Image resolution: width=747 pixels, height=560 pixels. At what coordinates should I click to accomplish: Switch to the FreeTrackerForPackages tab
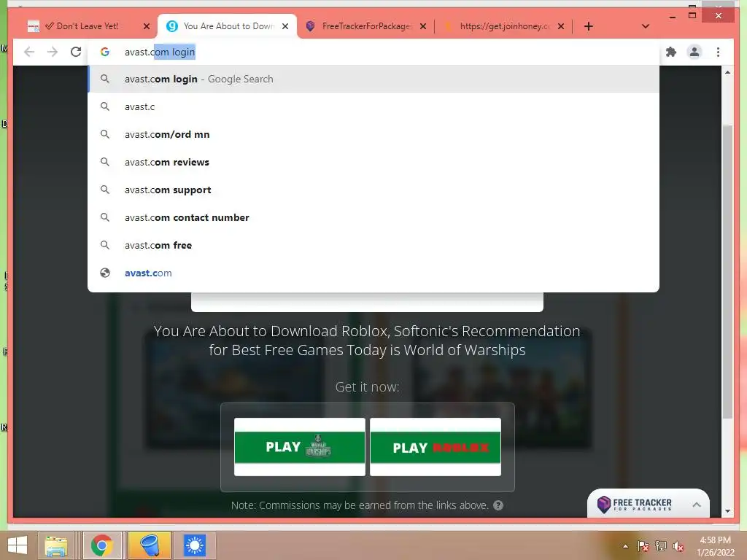pyautogui.click(x=366, y=26)
